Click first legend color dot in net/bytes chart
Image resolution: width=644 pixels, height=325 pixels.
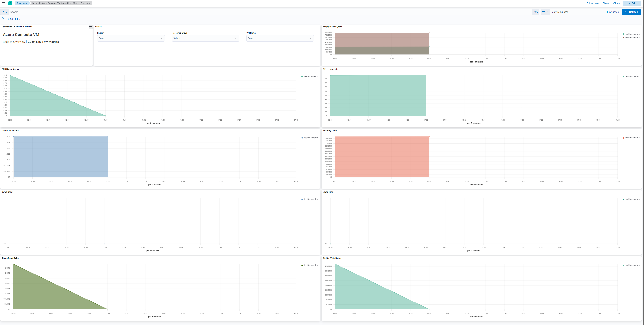coord(623,34)
